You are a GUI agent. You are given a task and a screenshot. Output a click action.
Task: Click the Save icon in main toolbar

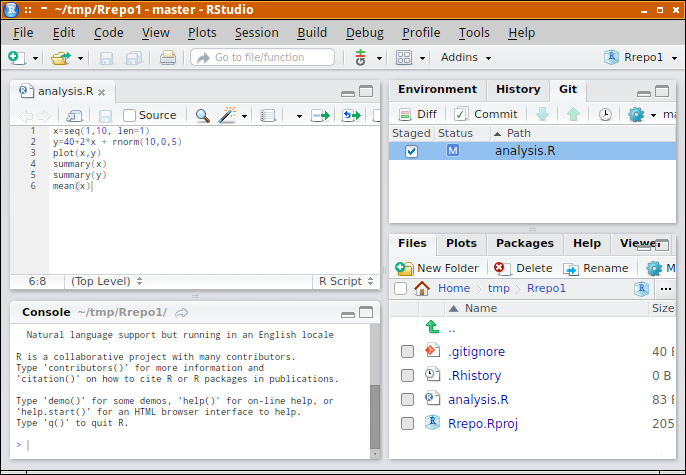pos(106,58)
